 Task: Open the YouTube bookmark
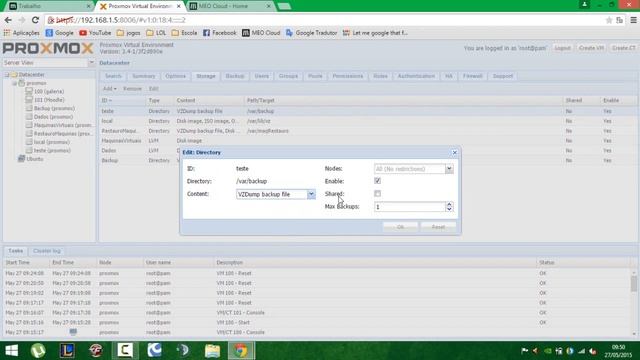point(95,33)
